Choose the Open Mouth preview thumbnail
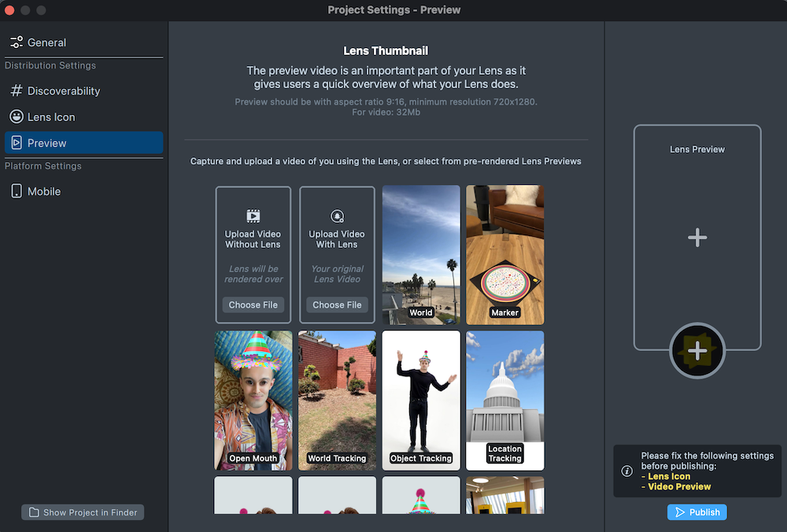Viewport: 787px width, 532px height. (x=253, y=400)
